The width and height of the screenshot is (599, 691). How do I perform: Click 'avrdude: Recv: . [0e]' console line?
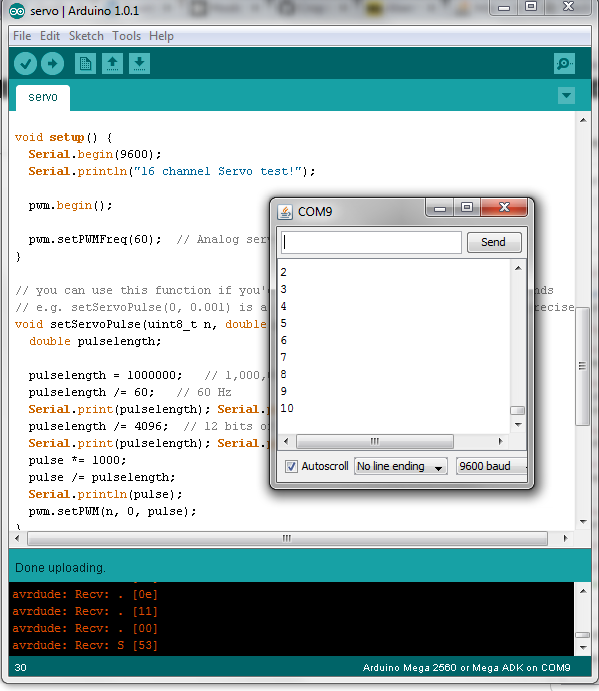point(85,594)
